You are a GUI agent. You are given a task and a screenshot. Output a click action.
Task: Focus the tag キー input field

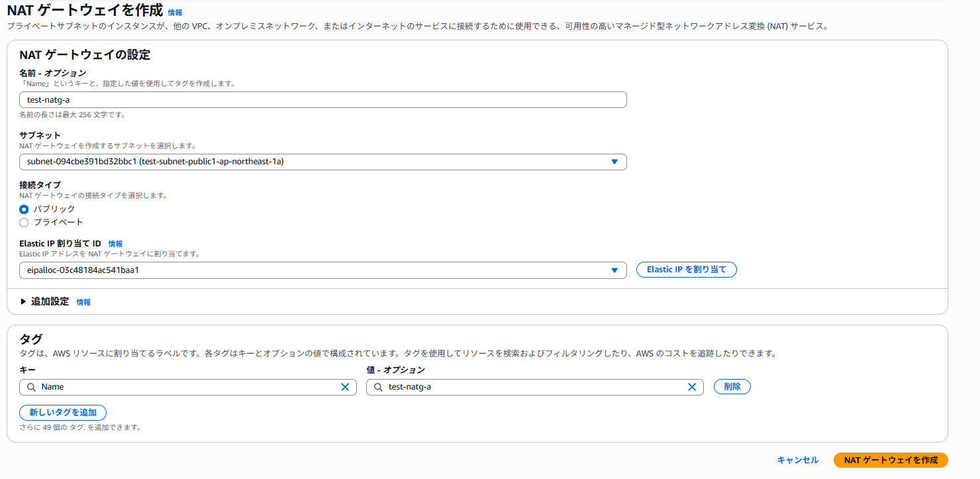point(185,387)
